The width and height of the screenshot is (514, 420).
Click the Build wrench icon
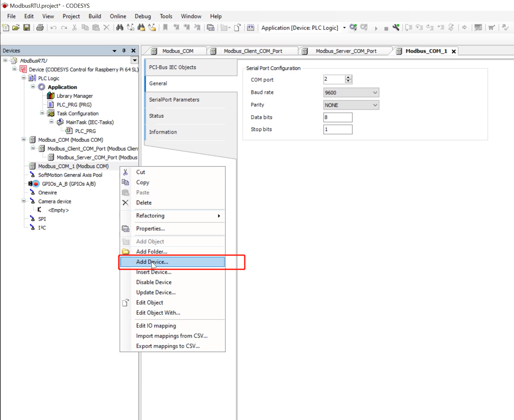click(396, 28)
